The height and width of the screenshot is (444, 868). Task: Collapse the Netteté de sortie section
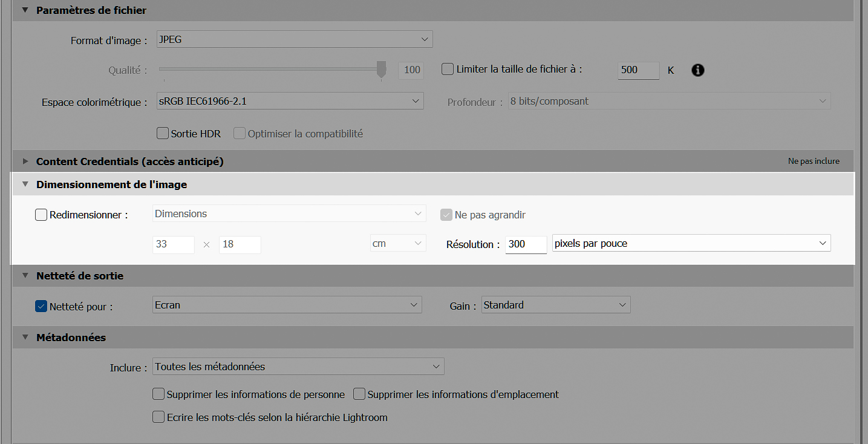click(x=25, y=275)
